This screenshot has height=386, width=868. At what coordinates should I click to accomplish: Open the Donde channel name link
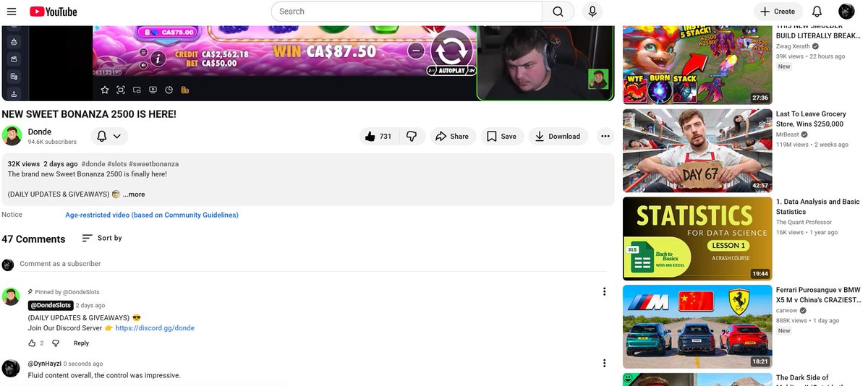point(40,132)
